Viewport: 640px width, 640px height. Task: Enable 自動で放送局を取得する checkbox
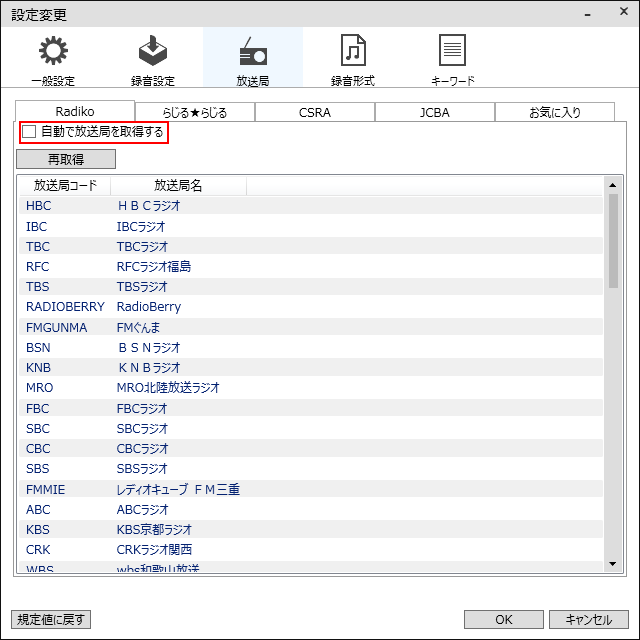click(x=29, y=132)
